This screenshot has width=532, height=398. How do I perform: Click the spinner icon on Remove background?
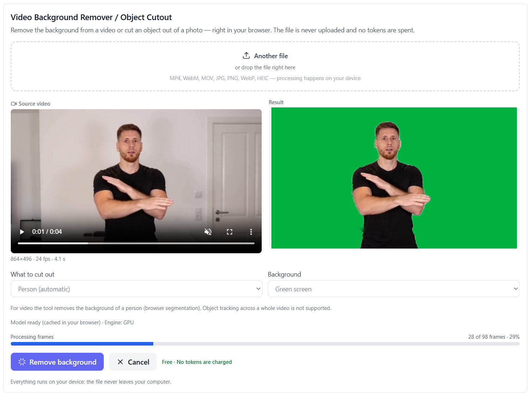click(22, 362)
